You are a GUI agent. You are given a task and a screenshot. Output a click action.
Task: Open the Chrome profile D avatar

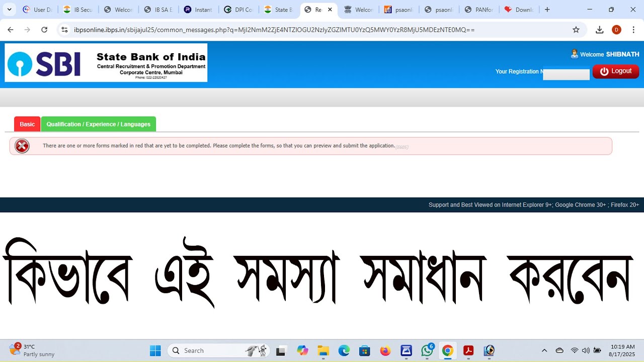click(616, 30)
